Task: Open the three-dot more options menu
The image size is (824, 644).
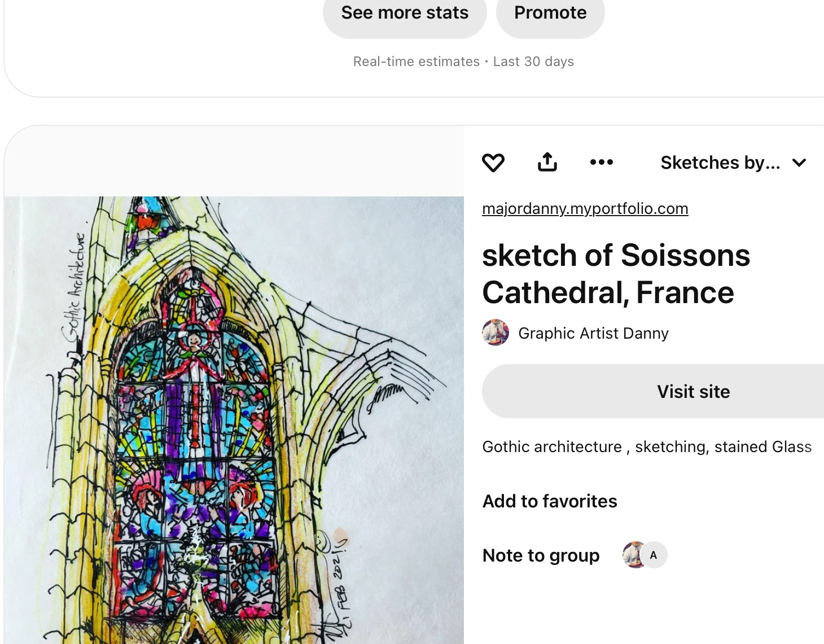Action: tap(601, 162)
